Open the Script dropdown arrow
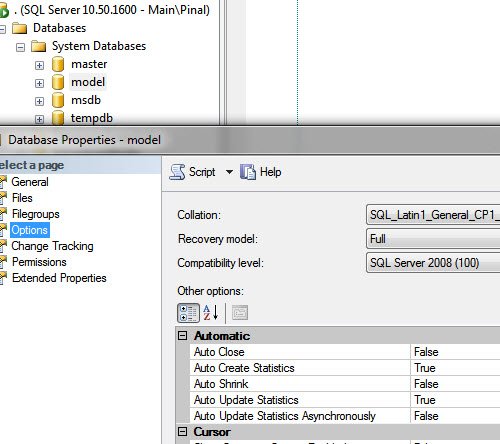The height and width of the screenshot is (444, 500). [229, 172]
